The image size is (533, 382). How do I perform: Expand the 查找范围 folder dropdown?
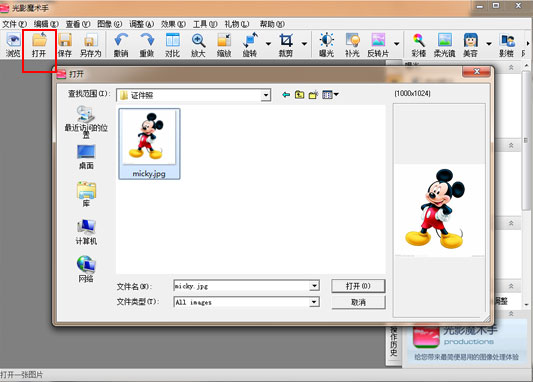(x=266, y=95)
